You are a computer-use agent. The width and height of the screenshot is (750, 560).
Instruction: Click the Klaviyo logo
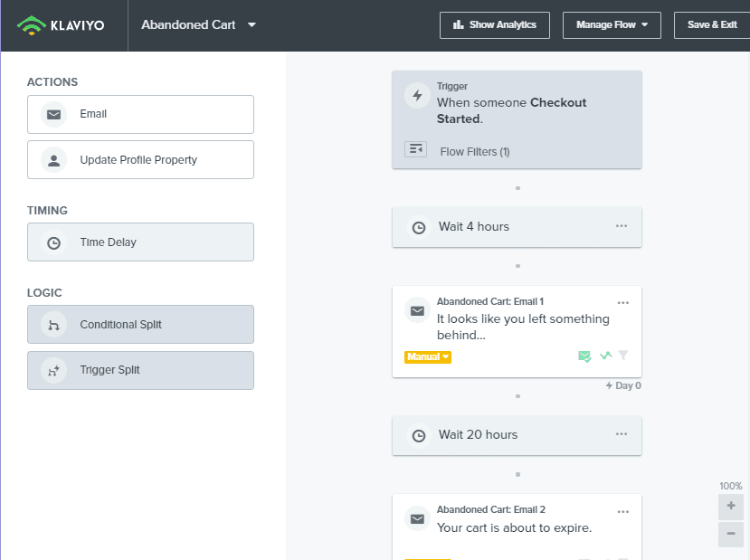pyautogui.click(x=61, y=25)
